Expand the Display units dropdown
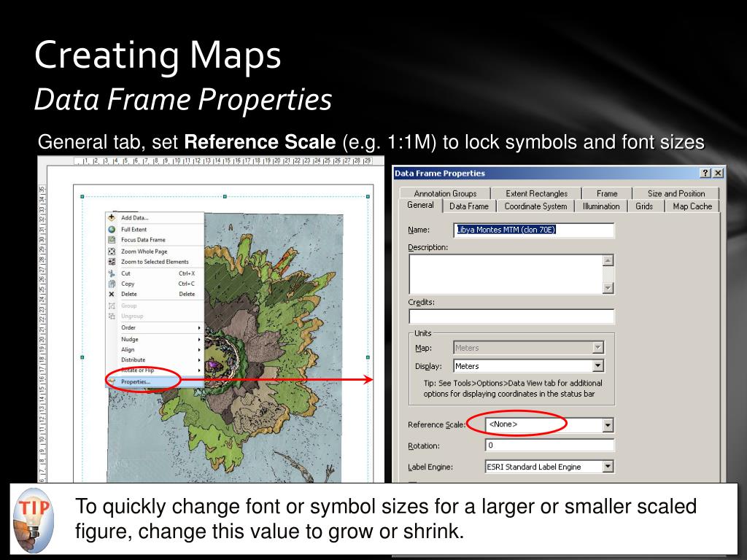 click(x=598, y=366)
